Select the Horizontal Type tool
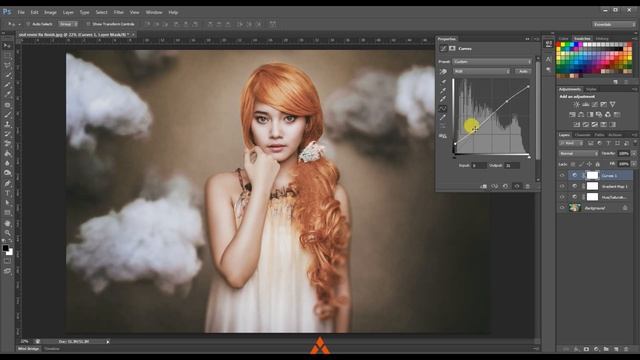 (7, 193)
